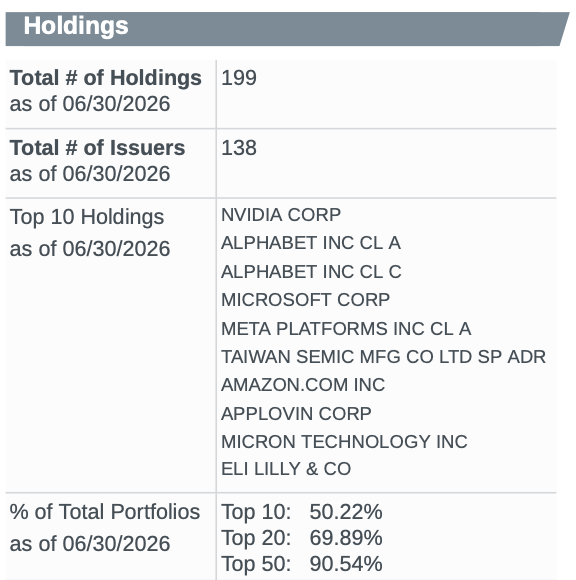Click the 199 holdings value
576x580 pixels.
(x=239, y=78)
